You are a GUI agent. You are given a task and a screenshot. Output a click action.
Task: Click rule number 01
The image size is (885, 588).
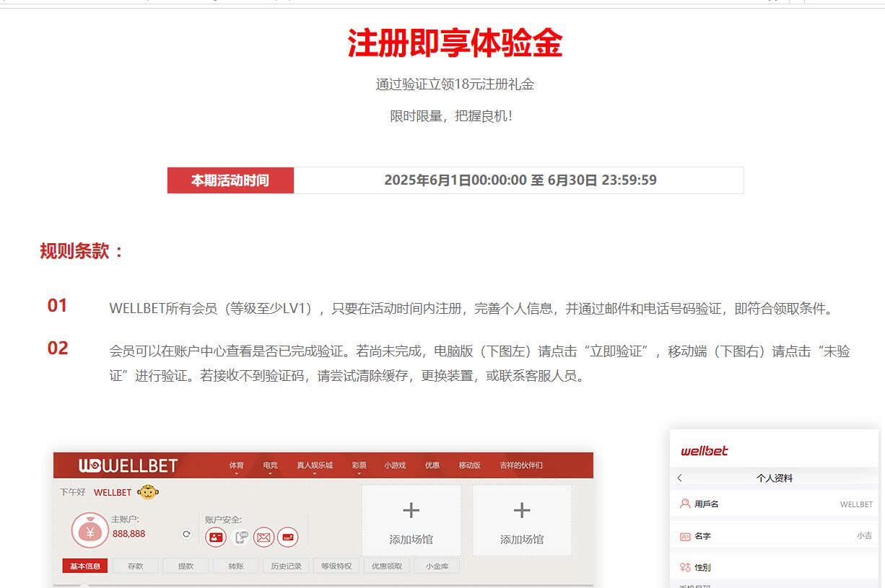(58, 306)
